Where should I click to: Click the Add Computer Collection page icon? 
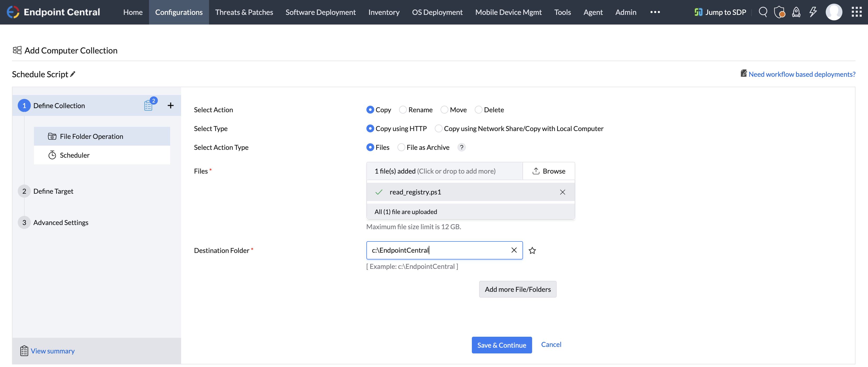[17, 50]
